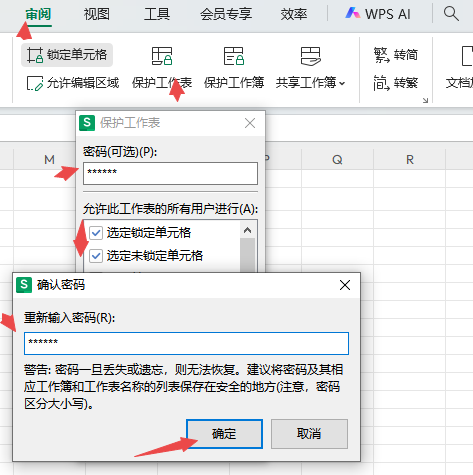Open the 审阅 ribbon tab
The width and height of the screenshot is (473, 475).
coord(38,14)
